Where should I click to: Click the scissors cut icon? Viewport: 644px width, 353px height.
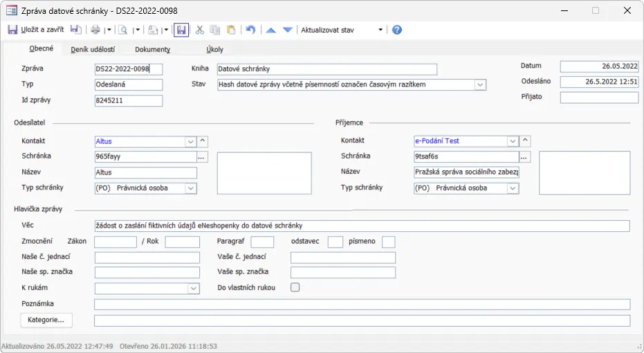point(200,30)
